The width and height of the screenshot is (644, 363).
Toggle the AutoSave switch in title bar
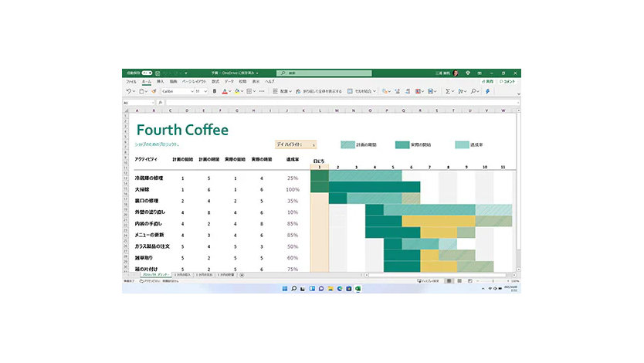[147, 73]
